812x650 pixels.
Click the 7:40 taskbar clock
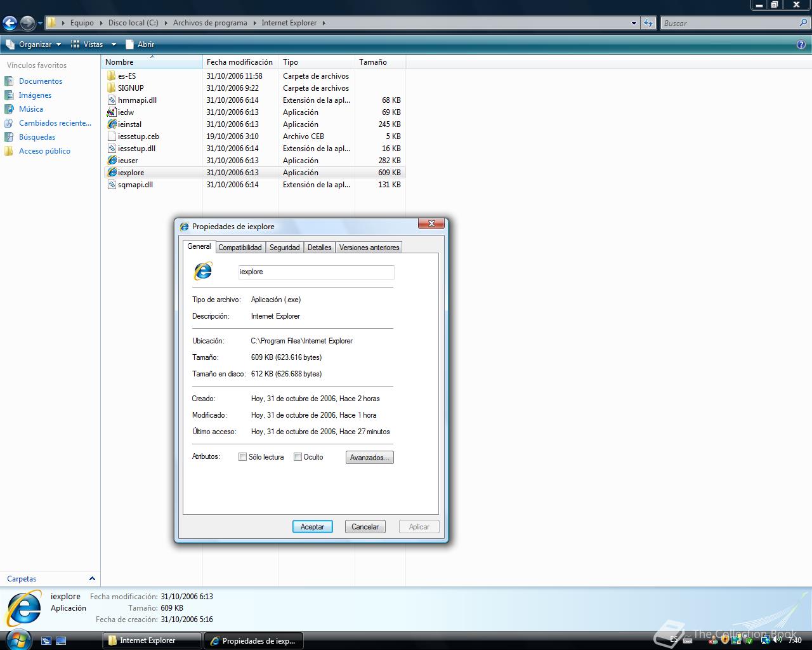pos(795,640)
